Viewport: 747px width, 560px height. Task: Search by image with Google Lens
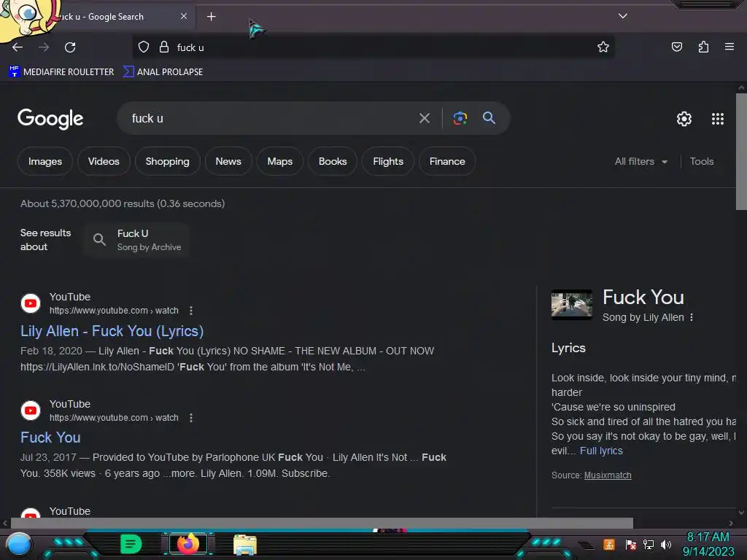[x=460, y=118]
